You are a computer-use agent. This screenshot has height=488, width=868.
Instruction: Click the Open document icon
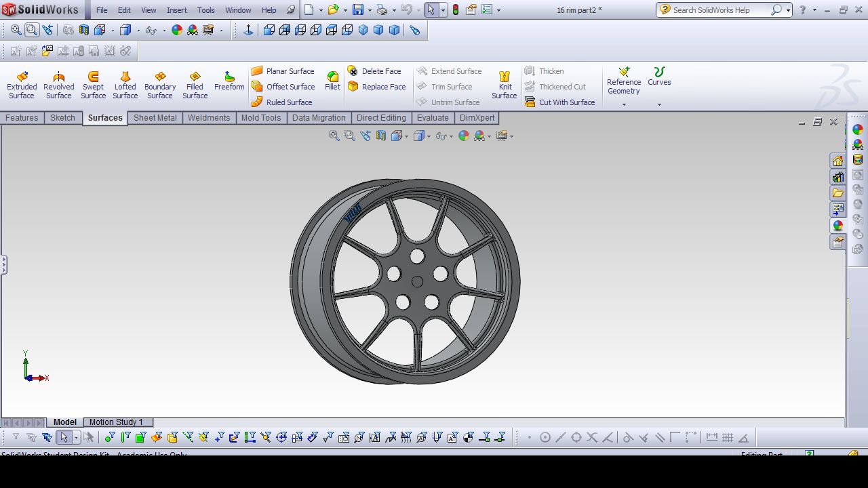coord(333,9)
